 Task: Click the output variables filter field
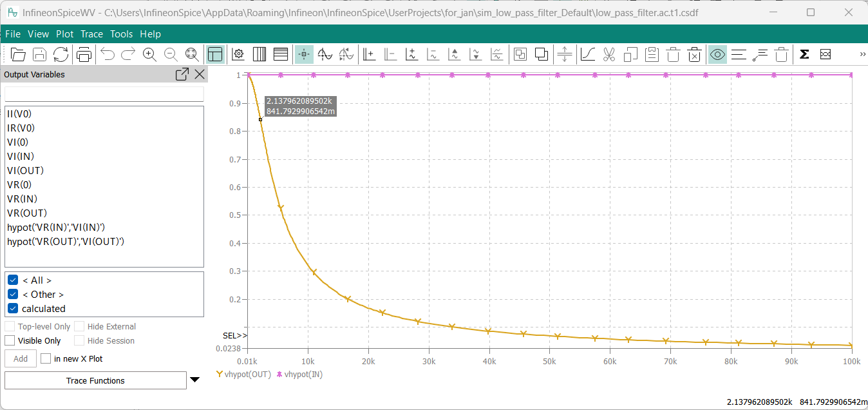(104, 94)
